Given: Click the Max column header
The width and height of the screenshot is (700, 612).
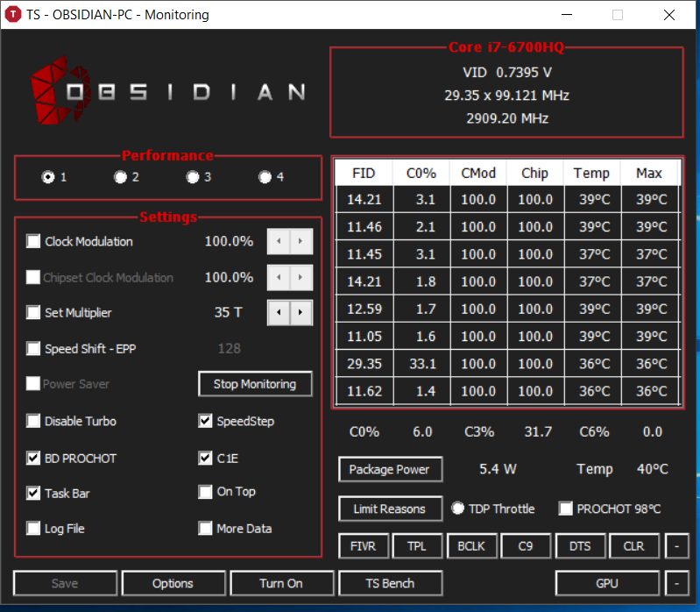Looking at the screenshot, I should pos(649,173).
